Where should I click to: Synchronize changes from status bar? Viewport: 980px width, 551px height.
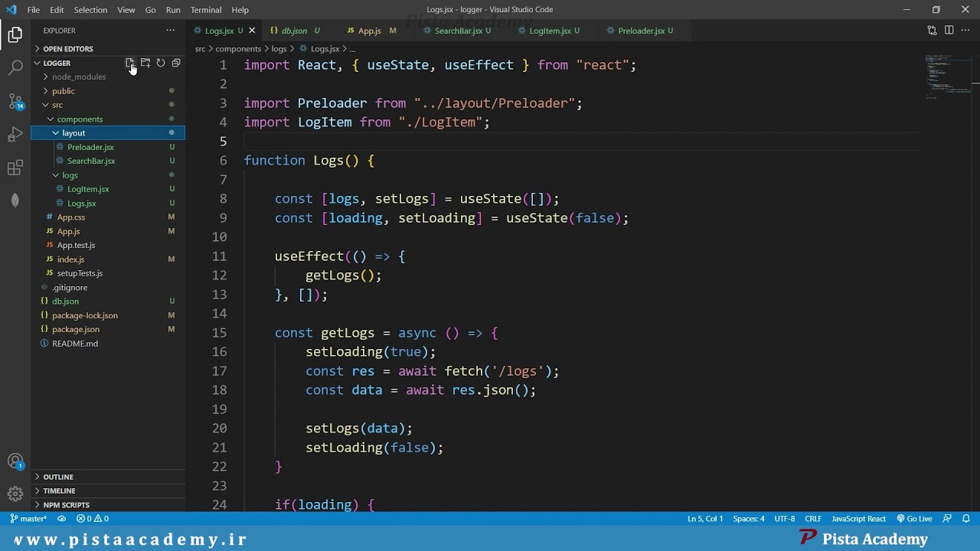(62, 519)
